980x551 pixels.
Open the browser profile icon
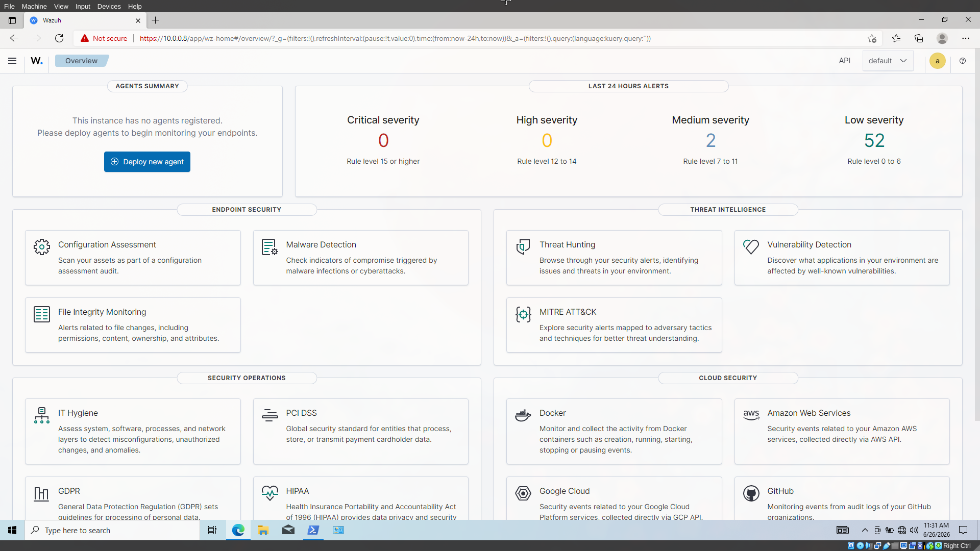942,38
